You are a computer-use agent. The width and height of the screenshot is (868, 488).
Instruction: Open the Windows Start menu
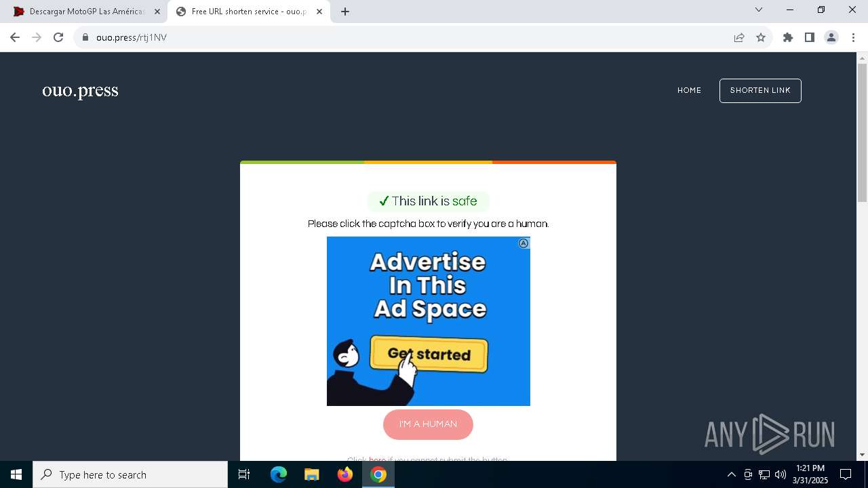tap(16, 474)
